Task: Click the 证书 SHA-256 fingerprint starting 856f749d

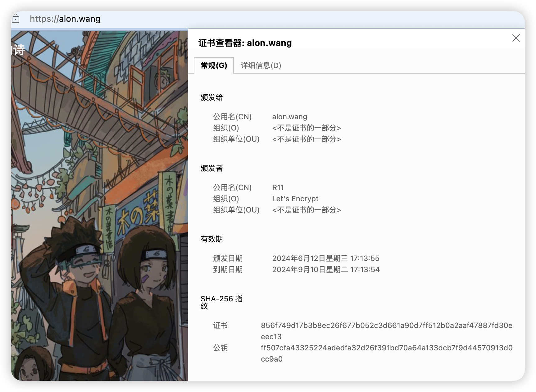Action: coord(386,326)
